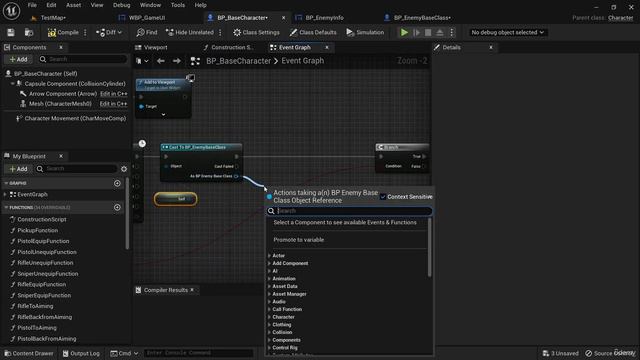Add a new component
Screen dimensions: 640x360
[18, 59]
